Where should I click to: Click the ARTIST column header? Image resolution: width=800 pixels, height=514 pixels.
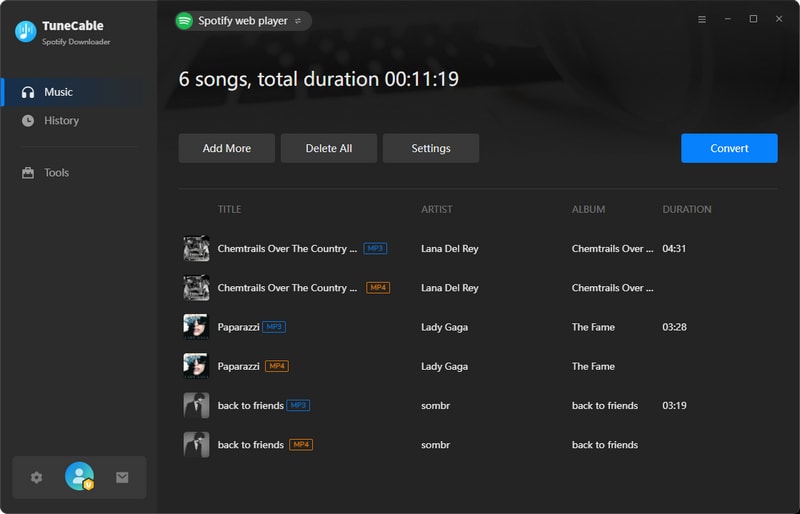pyautogui.click(x=437, y=209)
